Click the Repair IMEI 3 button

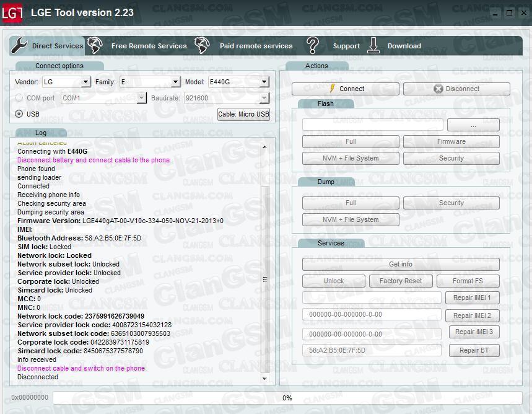pyautogui.click(x=474, y=332)
